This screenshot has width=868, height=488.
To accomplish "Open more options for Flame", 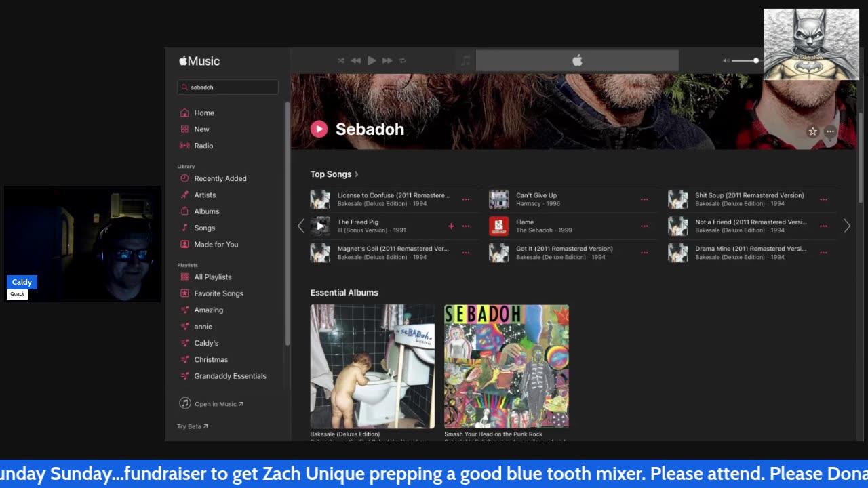I will pos(644,226).
